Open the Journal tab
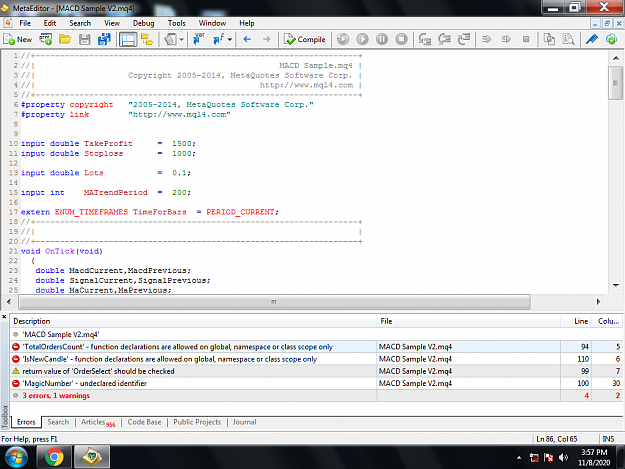Image resolution: width=625 pixels, height=469 pixels. (x=244, y=422)
